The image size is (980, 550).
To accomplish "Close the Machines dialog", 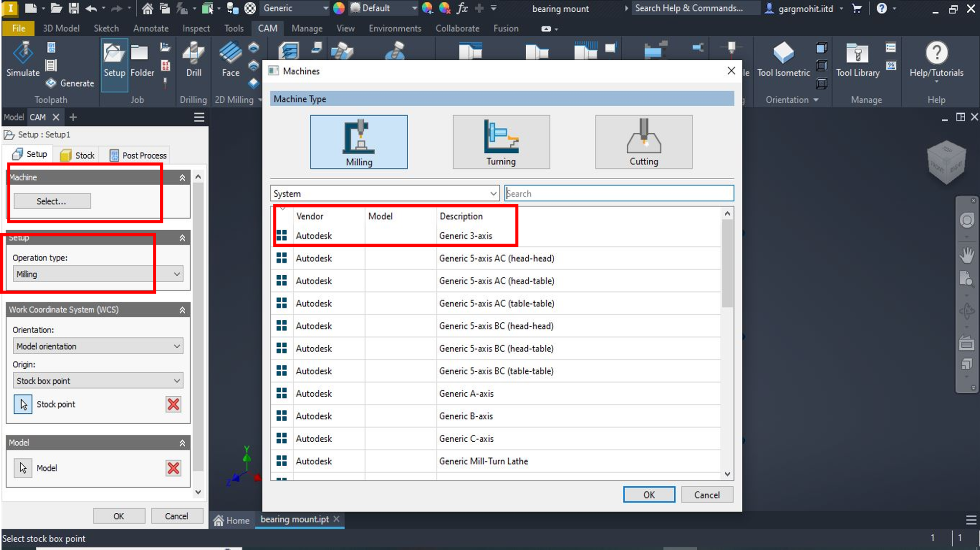I will click(731, 71).
